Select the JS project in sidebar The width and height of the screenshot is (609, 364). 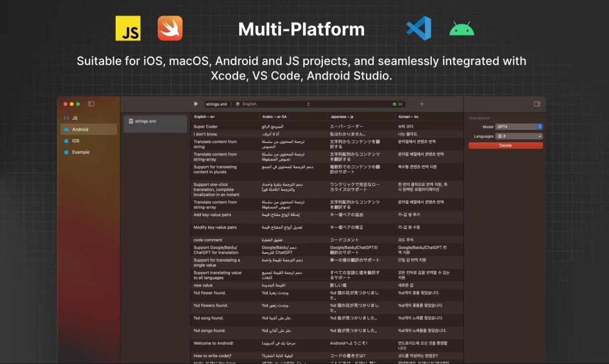pos(88,118)
